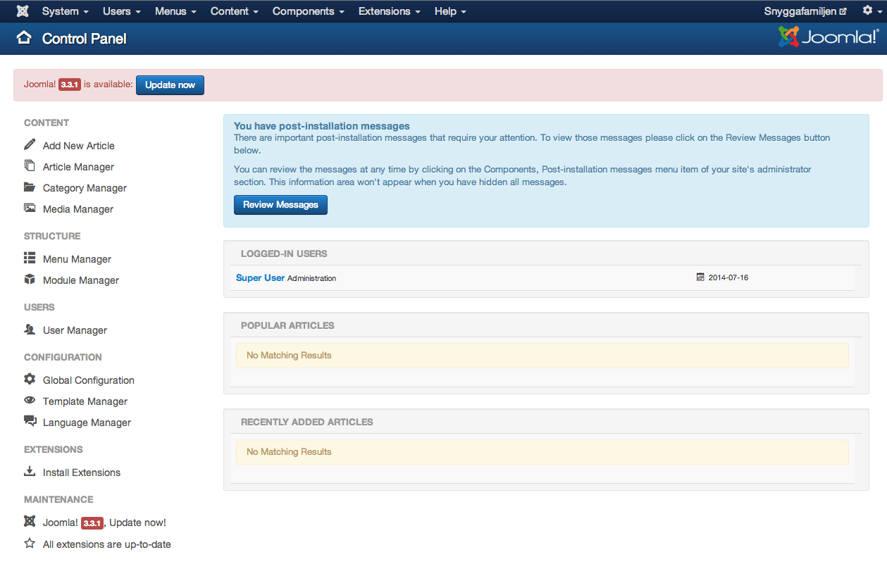The image size is (887, 588).
Task: Click the Update now button in alert
Action: pyautogui.click(x=170, y=85)
